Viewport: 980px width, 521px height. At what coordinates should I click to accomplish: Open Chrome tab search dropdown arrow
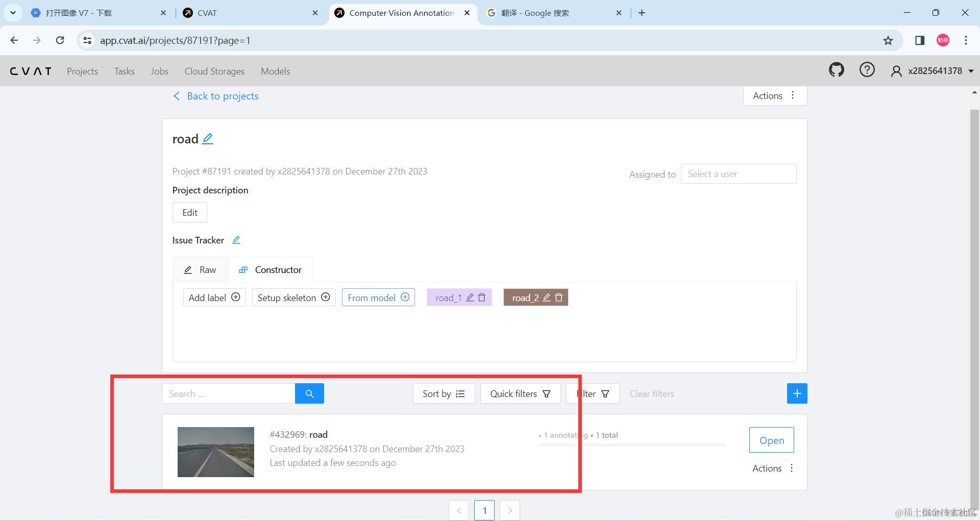pos(13,13)
